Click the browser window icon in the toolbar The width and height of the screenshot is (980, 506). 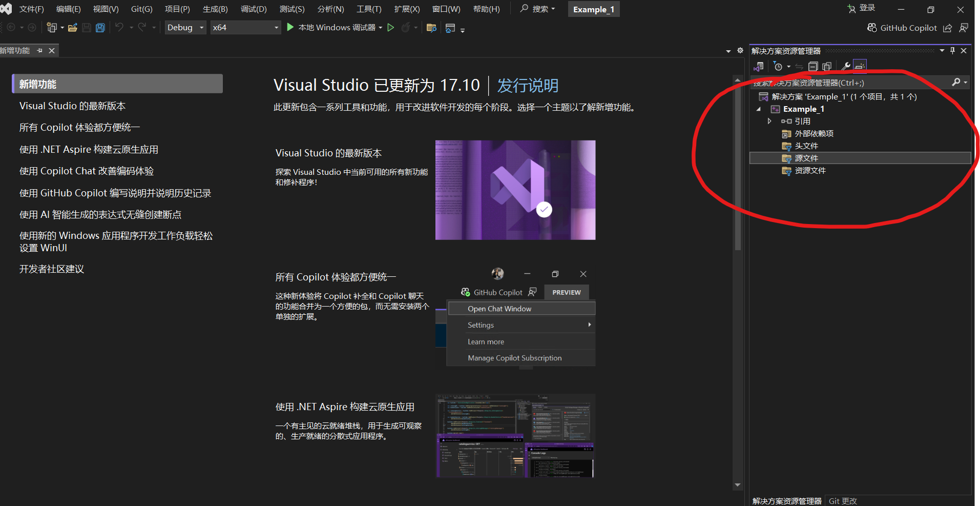pos(450,28)
